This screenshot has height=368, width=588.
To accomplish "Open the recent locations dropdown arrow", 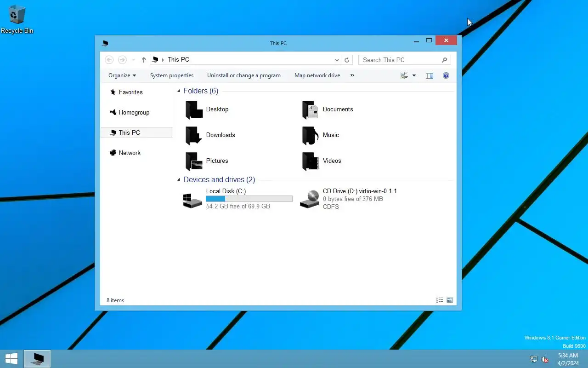I will pyautogui.click(x=134, y=60).
